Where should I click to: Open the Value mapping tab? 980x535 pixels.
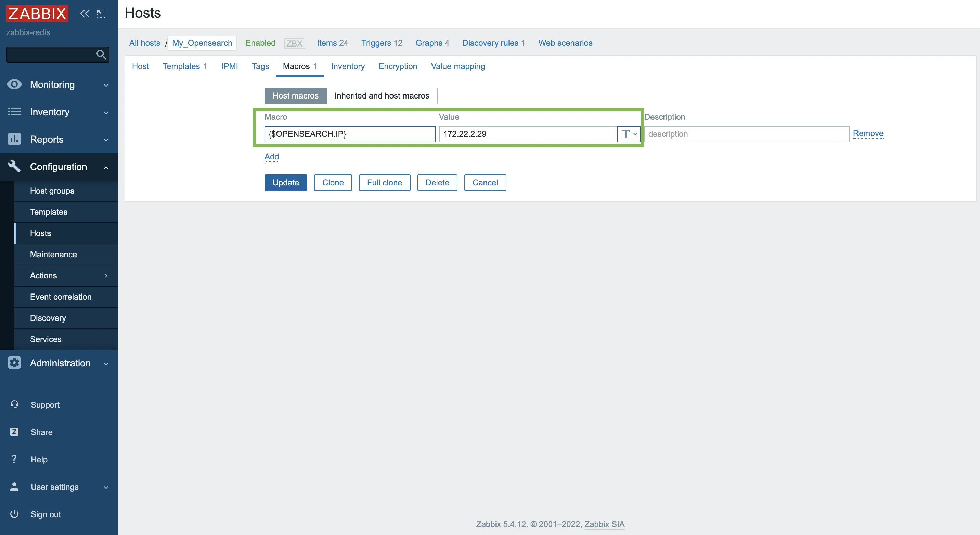point(457,67)
